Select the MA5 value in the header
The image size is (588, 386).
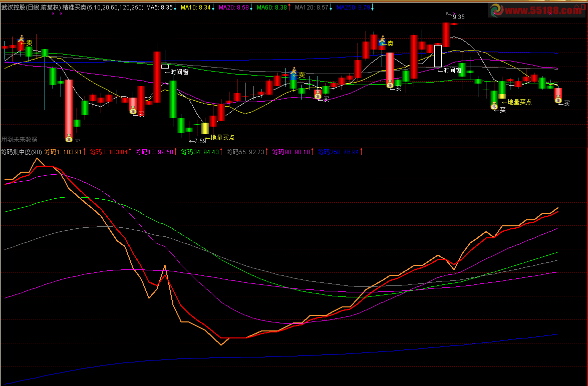coord(160,8)
